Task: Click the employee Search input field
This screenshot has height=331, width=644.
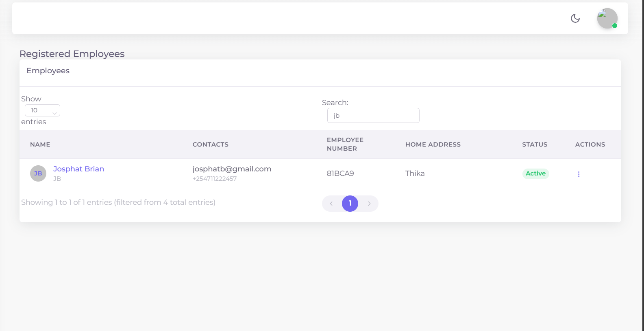Action: tap(373, 116)
